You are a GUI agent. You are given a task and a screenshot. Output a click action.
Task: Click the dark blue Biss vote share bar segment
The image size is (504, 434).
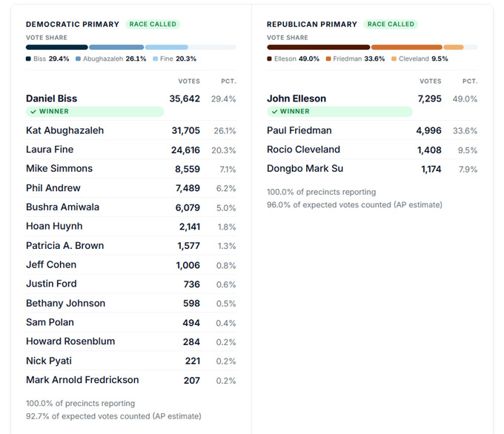pos(56,47)
